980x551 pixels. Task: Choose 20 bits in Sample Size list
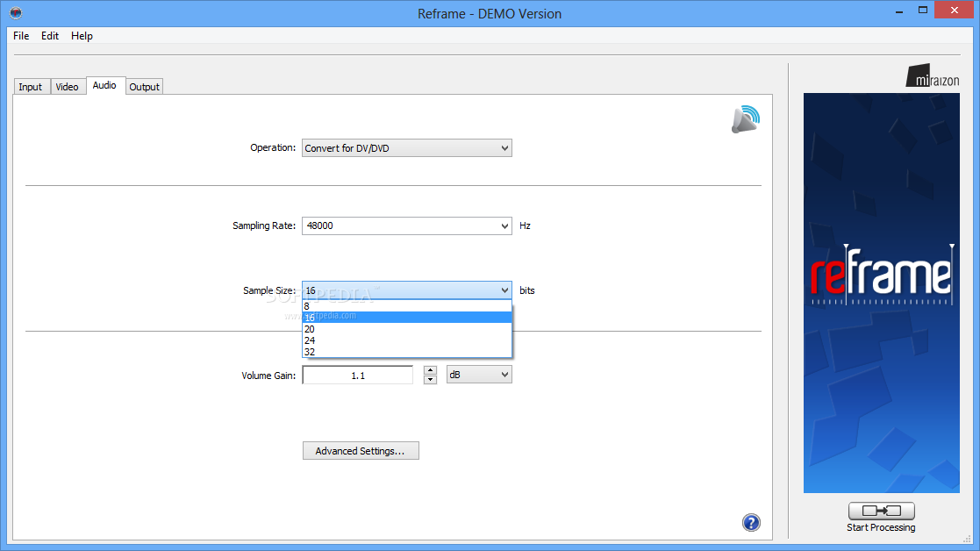coord(407,329)
